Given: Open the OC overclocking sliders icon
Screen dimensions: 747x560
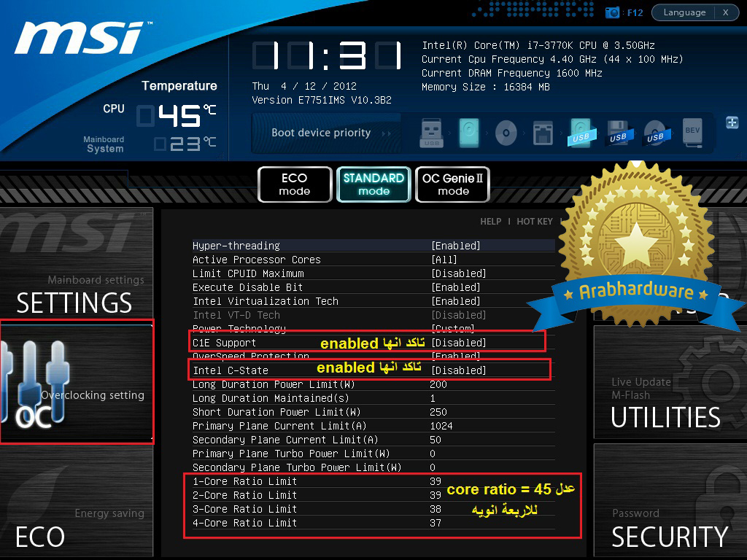Looking at the screenshot, I should tap(36, 384).
